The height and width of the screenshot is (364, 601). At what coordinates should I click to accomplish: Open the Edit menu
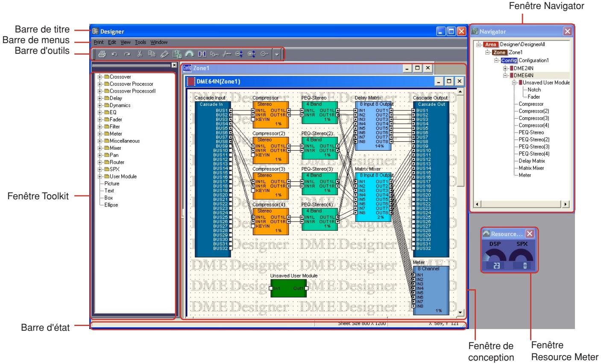(112, 42)
